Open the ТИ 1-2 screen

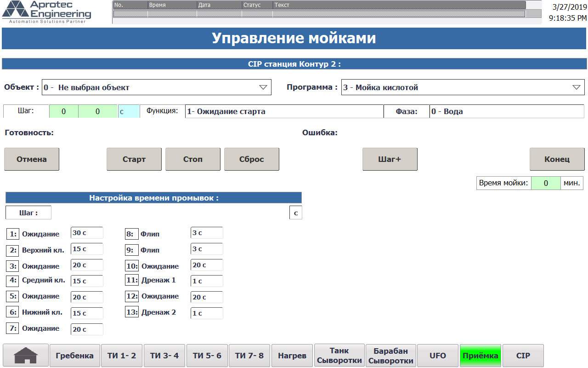click(121, 355)
